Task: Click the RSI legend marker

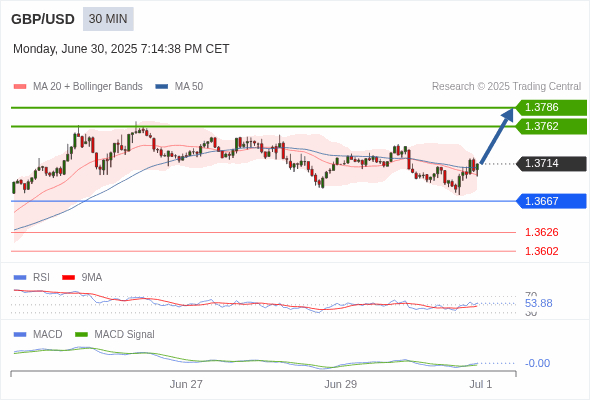Action: (x=20, y=278)
